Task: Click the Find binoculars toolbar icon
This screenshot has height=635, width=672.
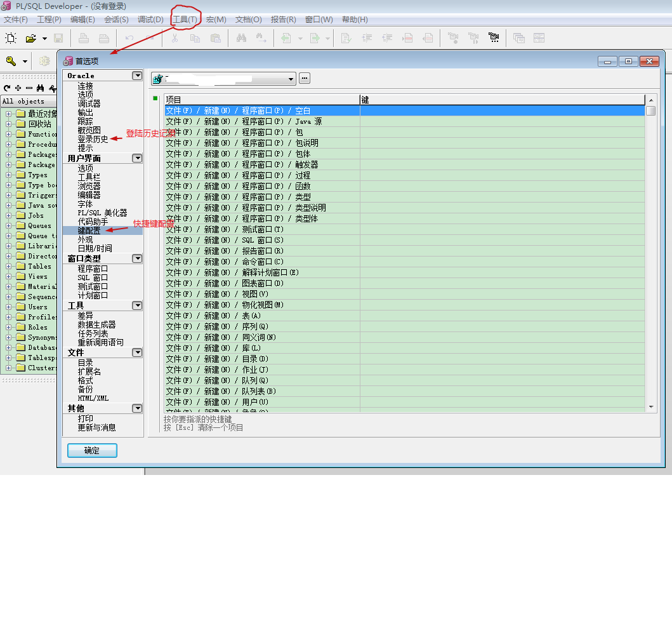Action: point(241,38)
